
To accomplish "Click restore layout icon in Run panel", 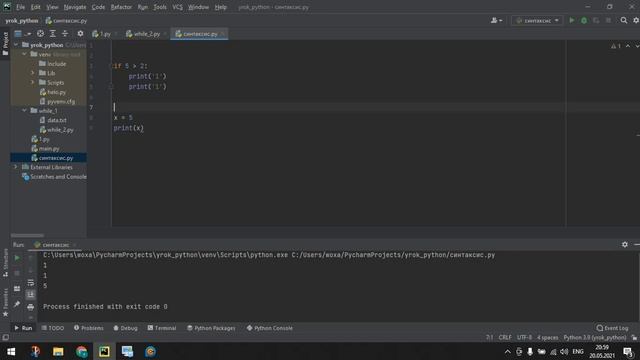I will [17, 289].
